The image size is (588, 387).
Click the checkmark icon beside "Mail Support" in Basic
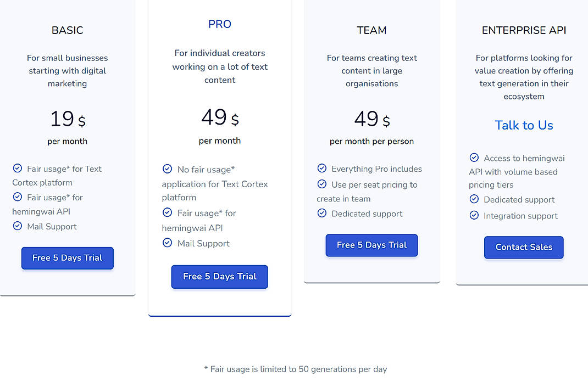click(17, 226)
